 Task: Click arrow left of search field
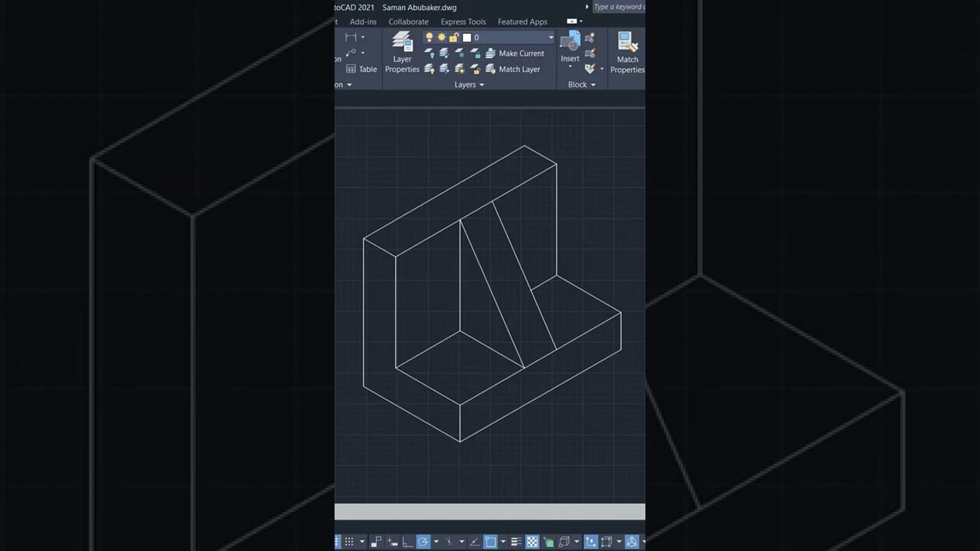(x=587, y=7)
